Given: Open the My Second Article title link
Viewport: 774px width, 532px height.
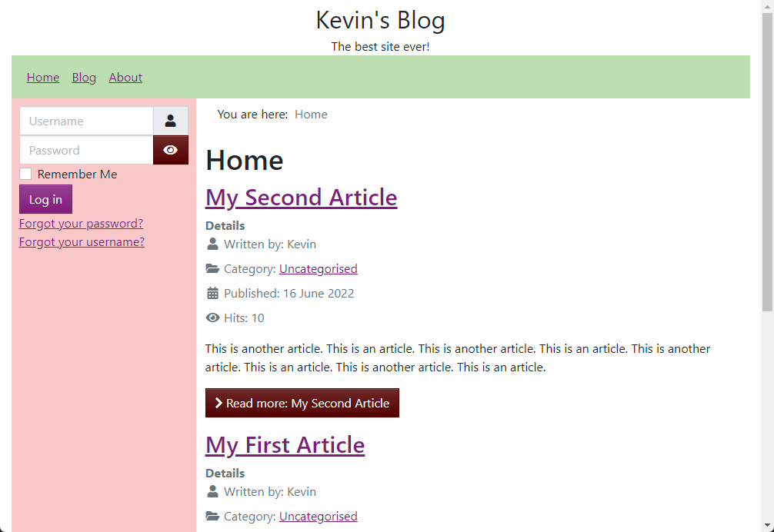Looking at the screenshot, I should click(301, 198).
